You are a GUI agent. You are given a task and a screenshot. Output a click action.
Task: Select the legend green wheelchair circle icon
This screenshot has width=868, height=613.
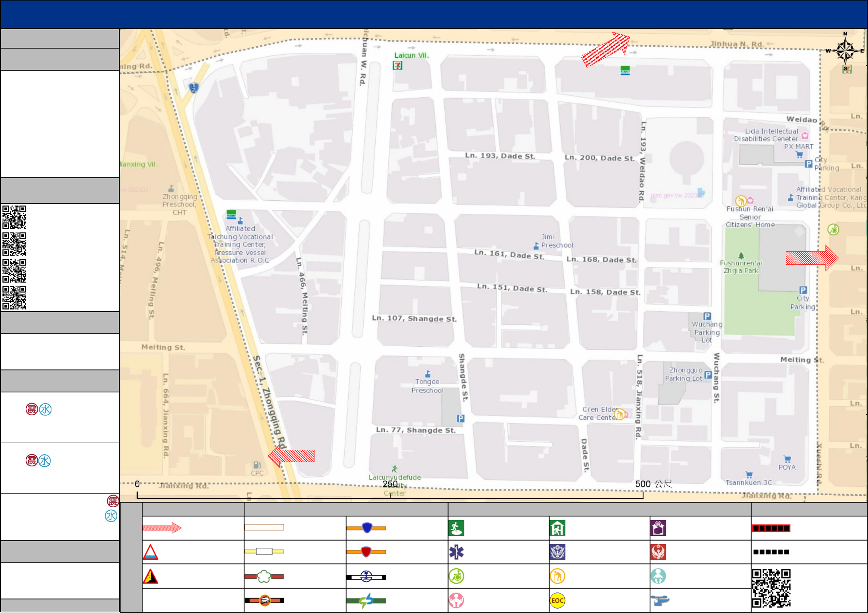[456, 576]
